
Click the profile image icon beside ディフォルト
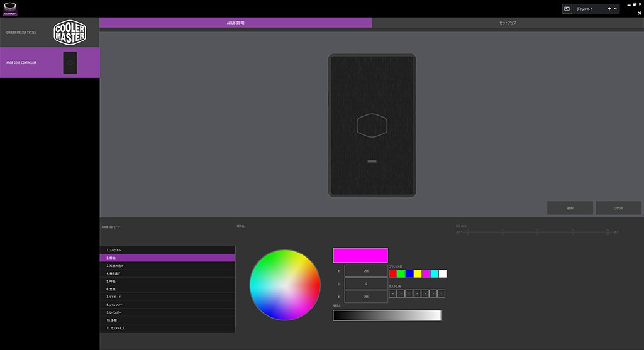[566, 9]
